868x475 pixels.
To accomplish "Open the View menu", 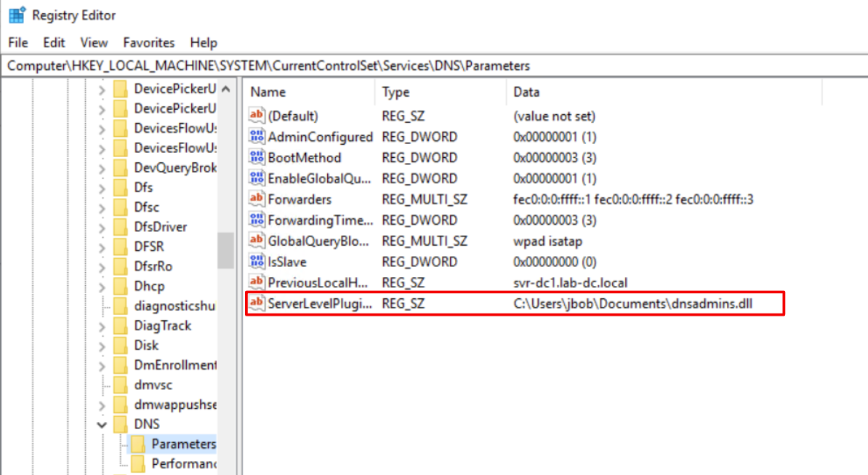I will click(94, 43).
